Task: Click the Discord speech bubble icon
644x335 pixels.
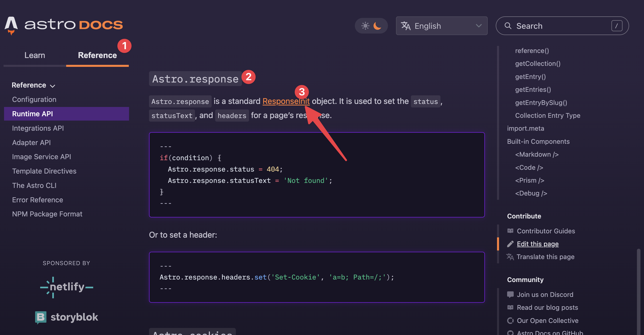Action: (x=510, y=294)
